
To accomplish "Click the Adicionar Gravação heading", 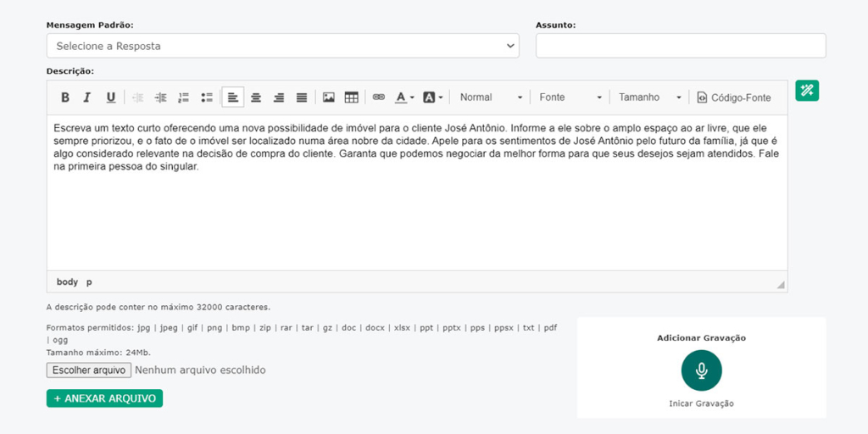I will pos(701,337).
